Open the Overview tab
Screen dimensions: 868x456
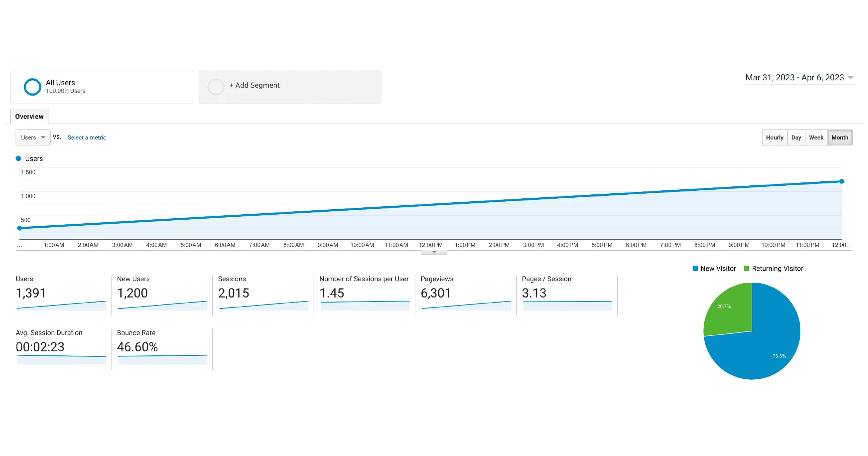click(29, 117)
